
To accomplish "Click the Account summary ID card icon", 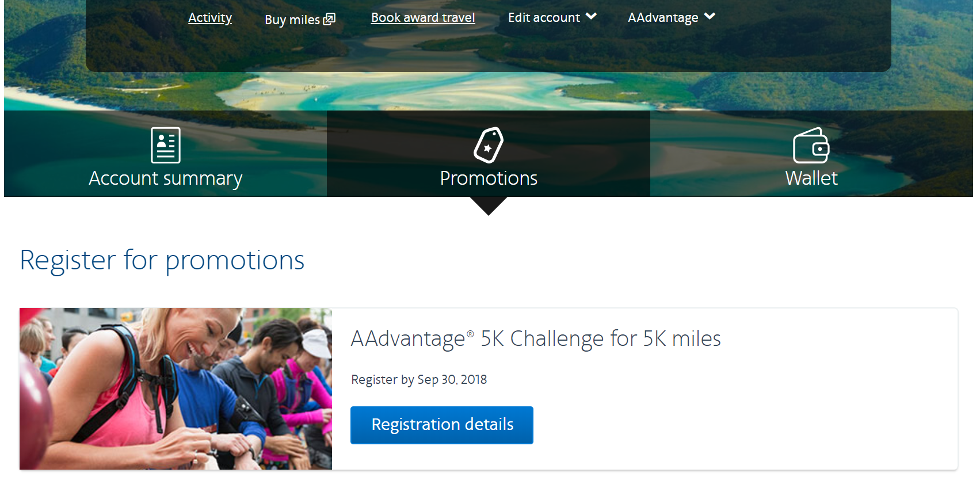I will click(165, 145).
